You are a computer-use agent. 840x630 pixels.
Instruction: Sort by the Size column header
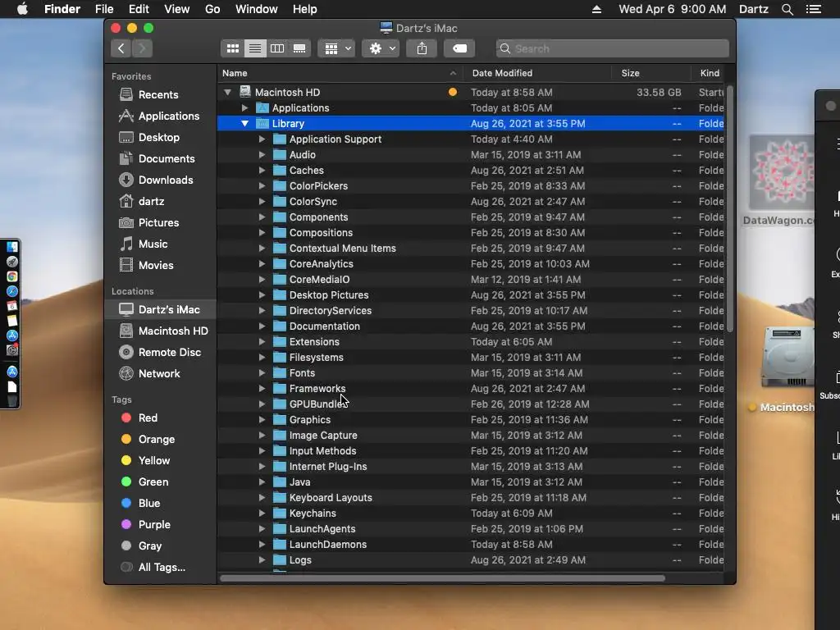click(651, 73)
